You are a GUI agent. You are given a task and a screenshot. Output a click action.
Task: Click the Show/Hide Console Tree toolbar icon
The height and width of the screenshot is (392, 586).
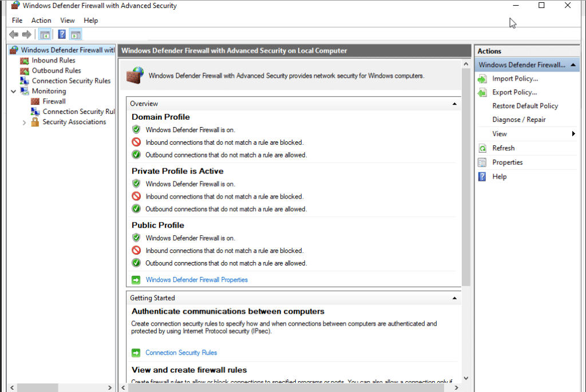(45, 34)
